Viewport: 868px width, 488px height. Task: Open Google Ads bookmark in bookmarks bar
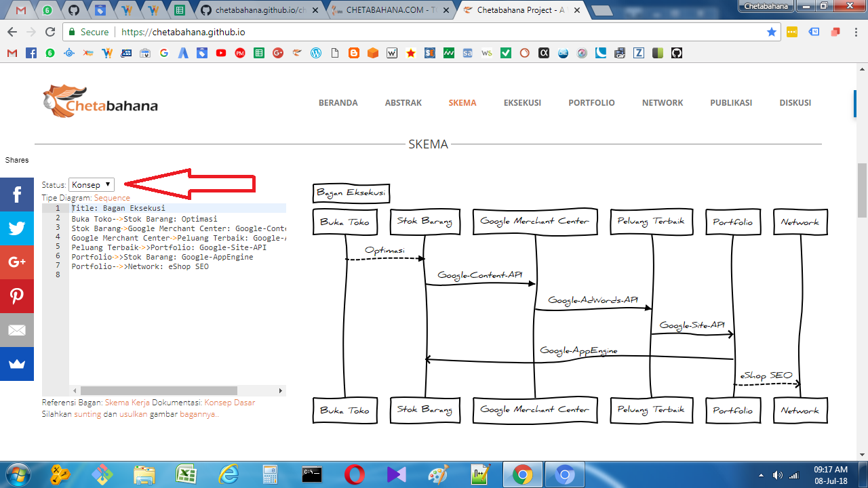[183, 53]
